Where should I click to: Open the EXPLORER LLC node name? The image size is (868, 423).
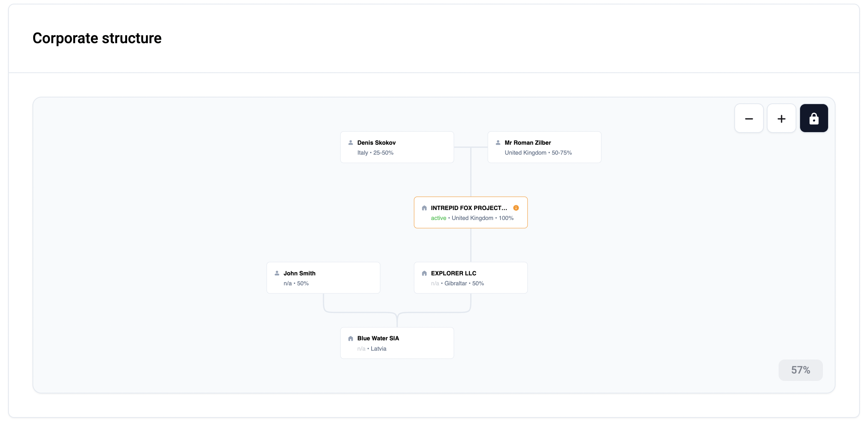pyautogui.click(x=453, y=273)
